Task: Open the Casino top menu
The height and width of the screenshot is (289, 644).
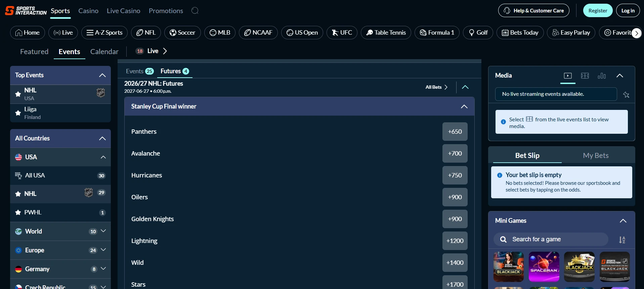Action: [88, 11]
